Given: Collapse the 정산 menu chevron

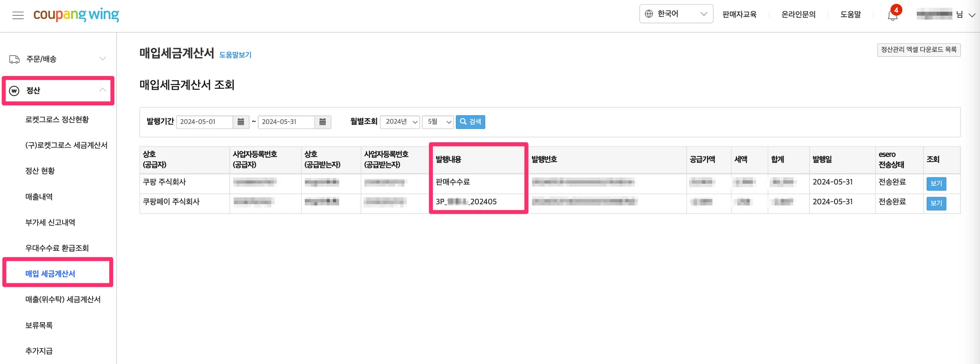Looking at the screenshot, I should [x=103, y=90].
